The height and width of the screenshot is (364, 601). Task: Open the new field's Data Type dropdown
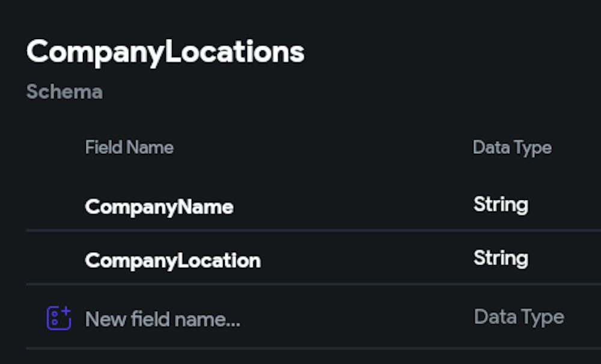tap(519, 317)
